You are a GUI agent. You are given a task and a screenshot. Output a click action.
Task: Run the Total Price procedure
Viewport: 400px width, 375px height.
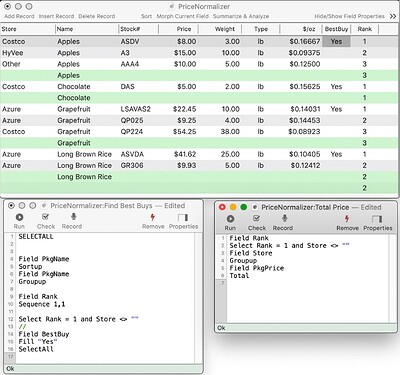point(230,219)
